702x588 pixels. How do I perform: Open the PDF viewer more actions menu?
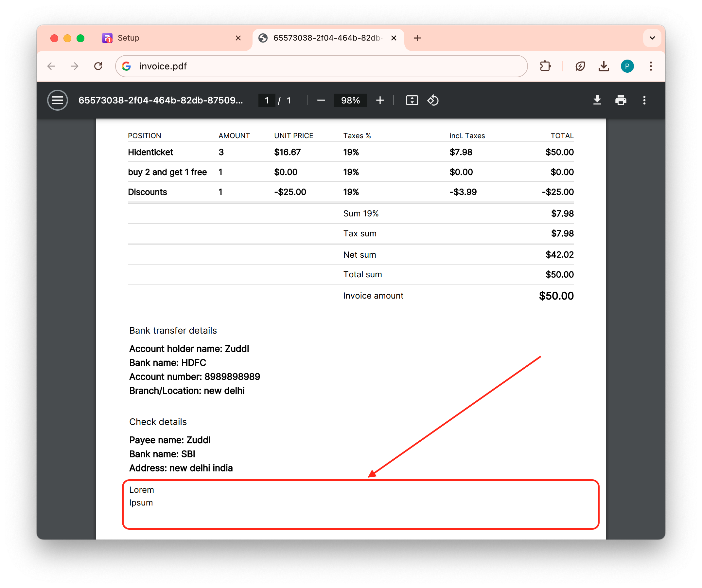pos(644,100)
